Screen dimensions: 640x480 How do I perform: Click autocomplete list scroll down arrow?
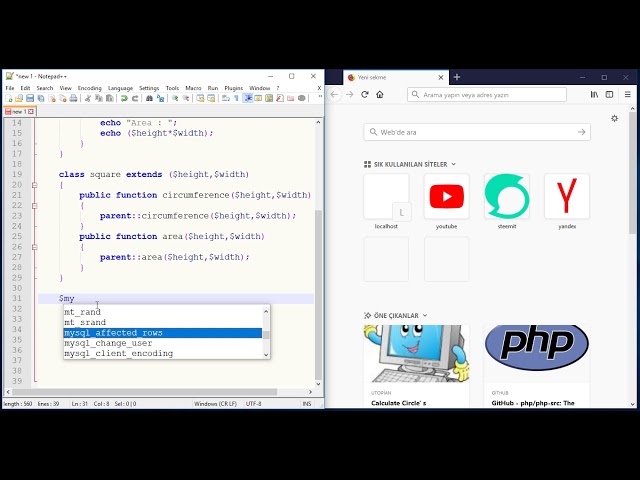pyautogui.click(x=266, y=355)
